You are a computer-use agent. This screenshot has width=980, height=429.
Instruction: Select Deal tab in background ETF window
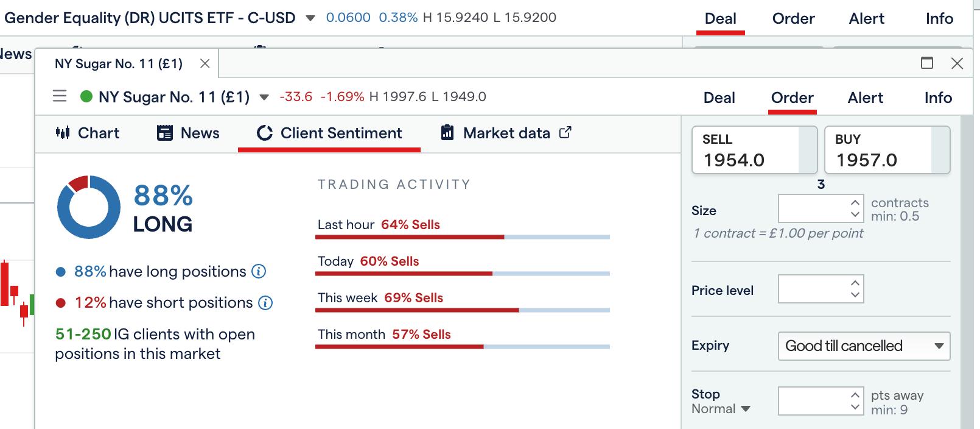point(721,18)
